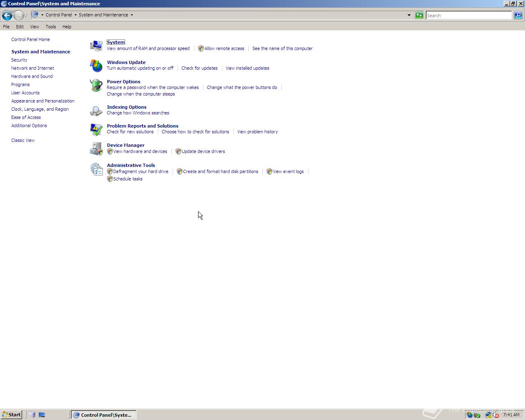Screen dimensions: 525x420
Task: Open the System heading link
Action: click(x=116, y=42)
